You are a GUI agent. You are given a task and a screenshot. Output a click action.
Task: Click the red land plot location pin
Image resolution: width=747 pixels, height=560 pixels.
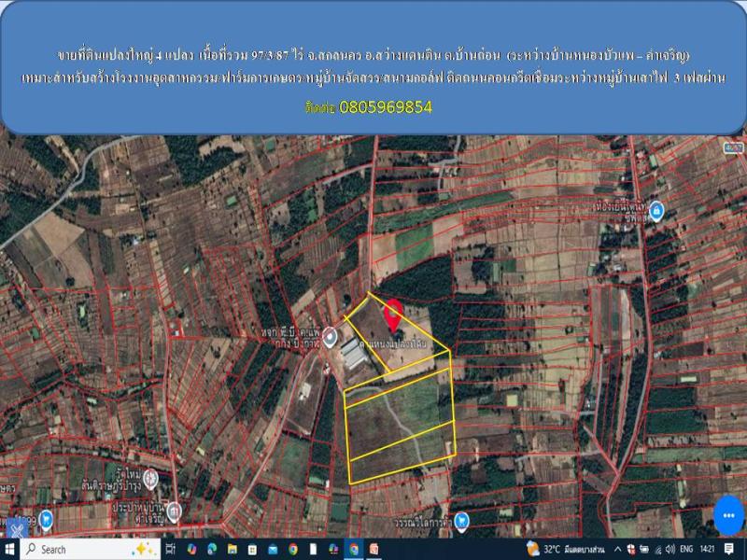tap(393, 315)
